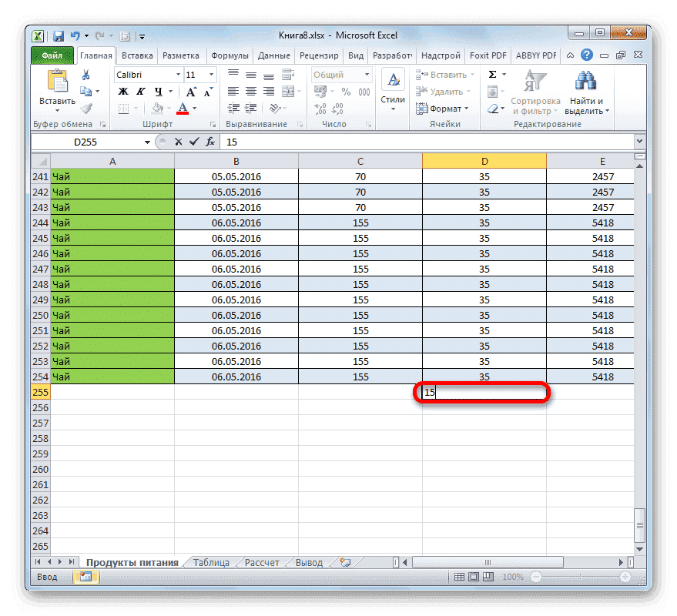Viewport: 677px width, 616px height.
Task: Open the font size dropdown
Action: 210,75
